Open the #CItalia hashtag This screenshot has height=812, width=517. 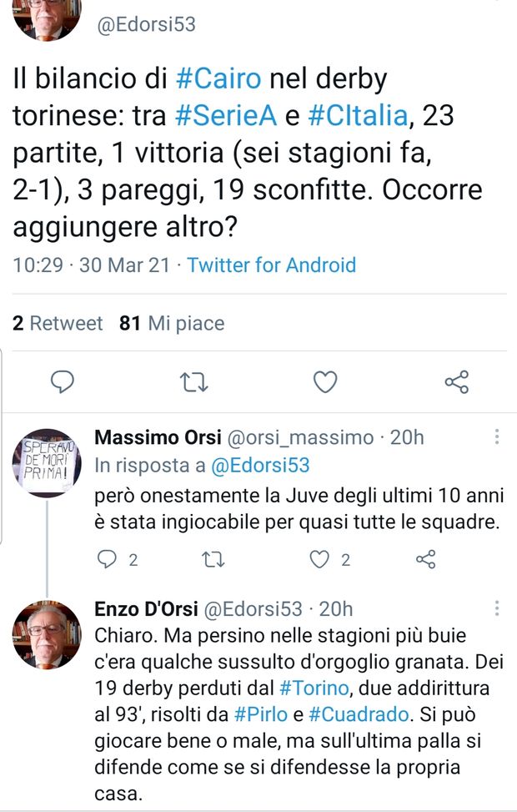point(359,116)
